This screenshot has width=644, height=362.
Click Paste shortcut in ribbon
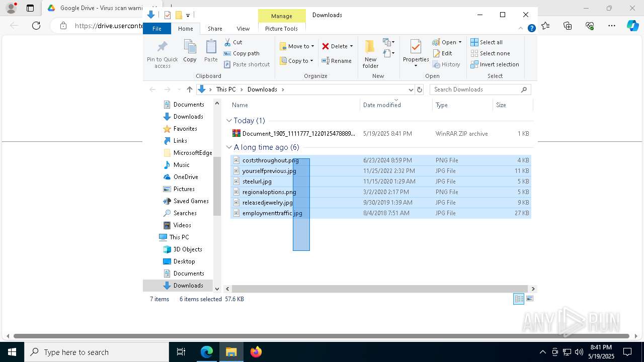click(x=247, y=64)
